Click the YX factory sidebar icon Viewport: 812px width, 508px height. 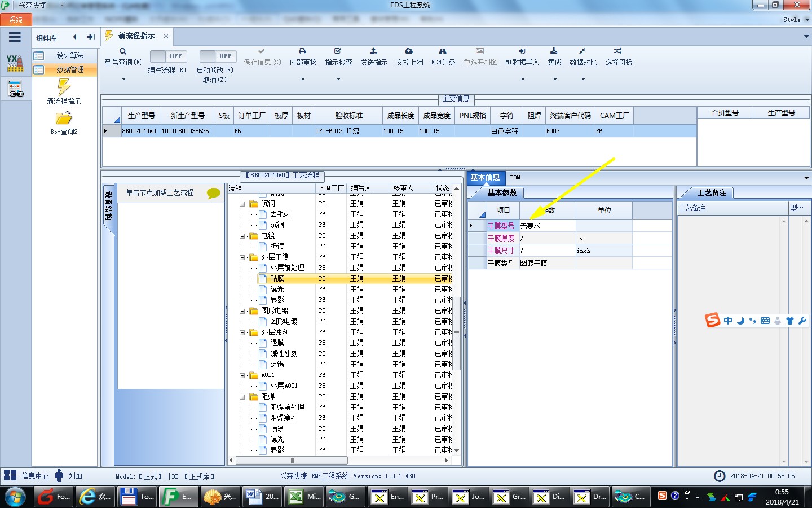(x=15, y=63)
